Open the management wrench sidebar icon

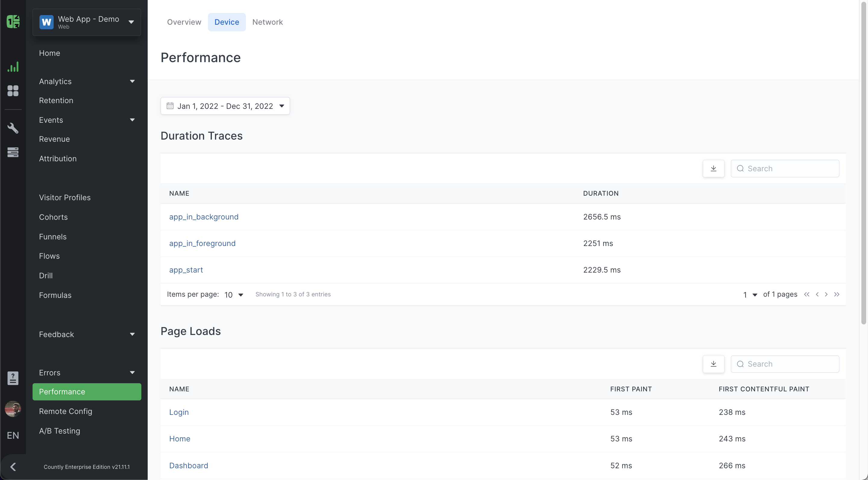point(13,128)
